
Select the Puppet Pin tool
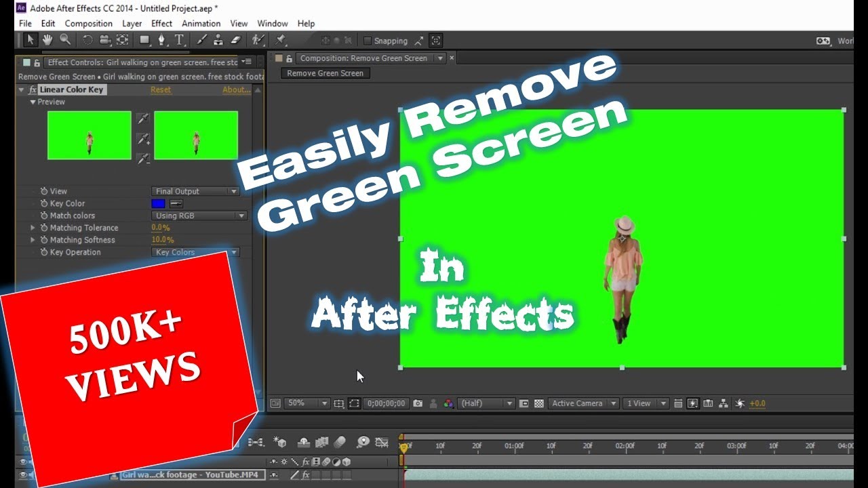281,40
